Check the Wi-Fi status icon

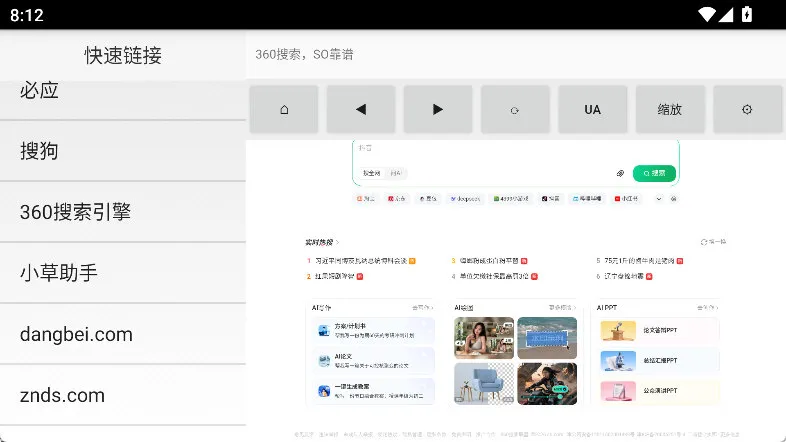click(x=707, y=15)
